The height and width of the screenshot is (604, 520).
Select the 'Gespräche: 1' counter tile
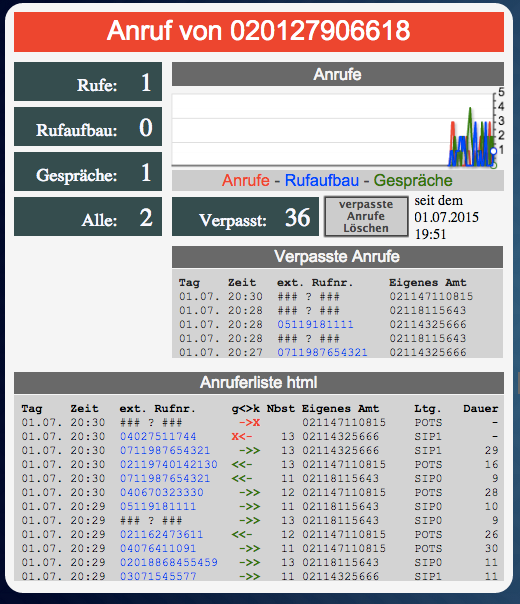point(88,171)
